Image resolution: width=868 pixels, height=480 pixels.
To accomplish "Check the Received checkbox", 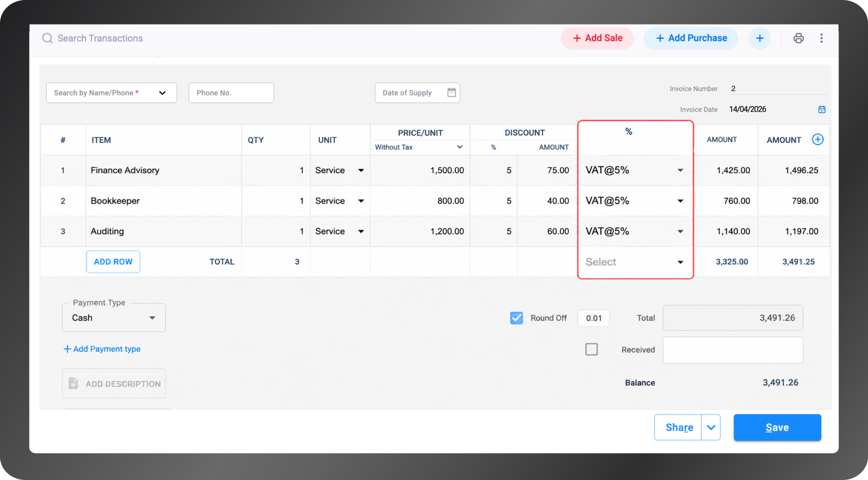I will (591, 350).
